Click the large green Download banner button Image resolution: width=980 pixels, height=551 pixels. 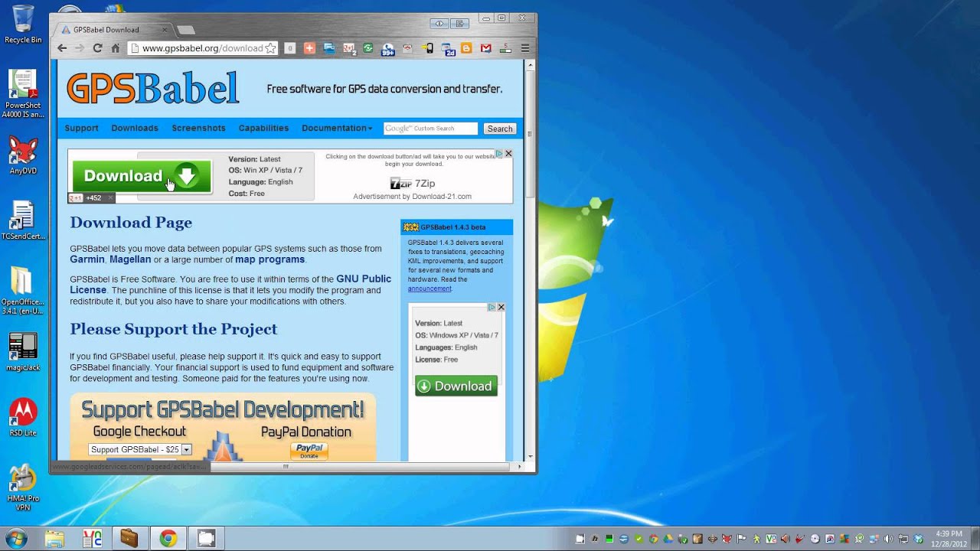click(142, 176)
